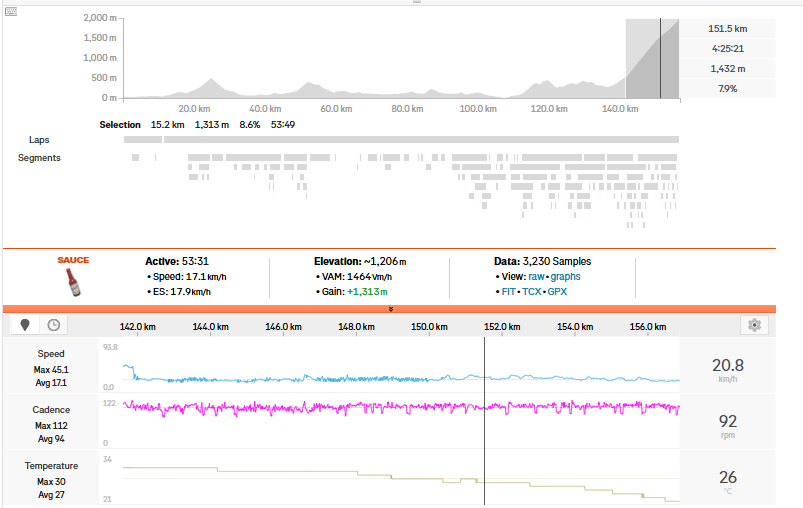Image resolution: width=803 pixels, height=508 pixels.
Task: Switch x-axis to time with clock icon
Action: point(54,325)
